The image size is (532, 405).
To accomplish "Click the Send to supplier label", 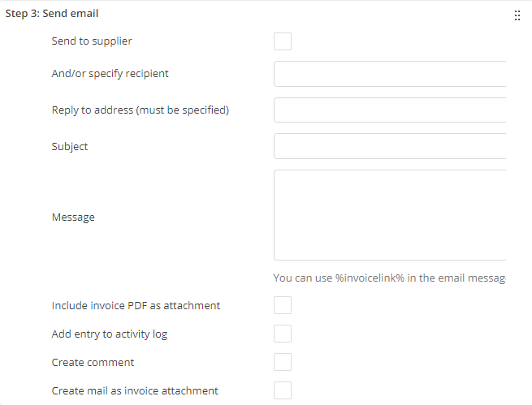I will pos(92,41).
